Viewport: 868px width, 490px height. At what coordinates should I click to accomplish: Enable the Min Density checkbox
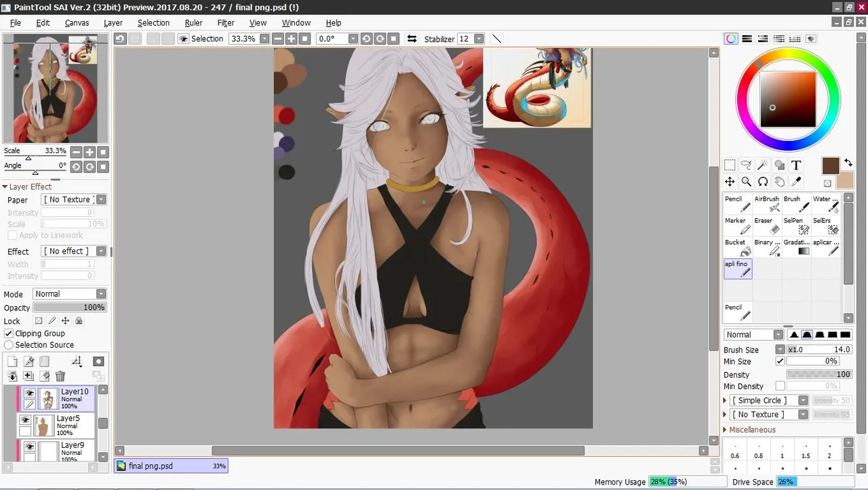780,386
